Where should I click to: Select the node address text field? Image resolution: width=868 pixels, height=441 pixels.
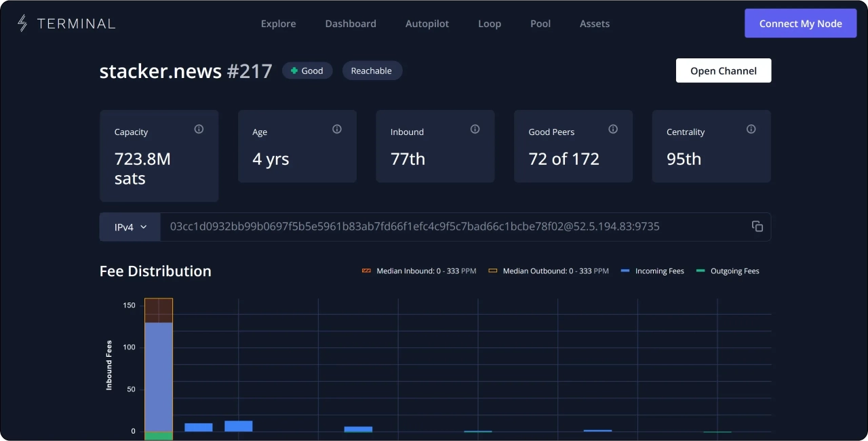tap(414, 227)
